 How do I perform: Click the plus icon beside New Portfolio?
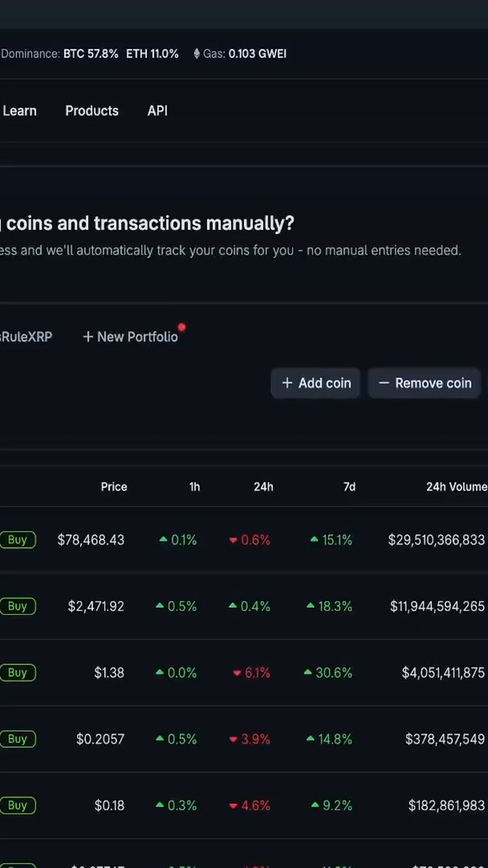(88, 337)
